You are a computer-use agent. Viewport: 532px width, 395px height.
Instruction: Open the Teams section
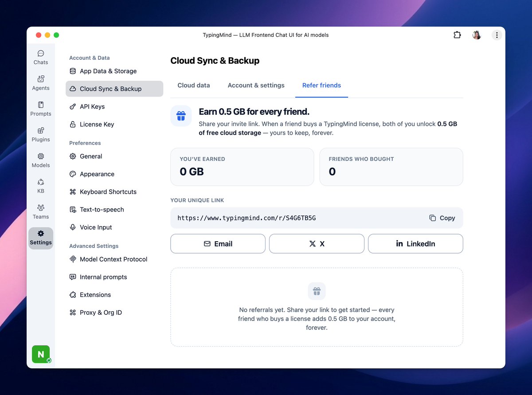[41, 212]
